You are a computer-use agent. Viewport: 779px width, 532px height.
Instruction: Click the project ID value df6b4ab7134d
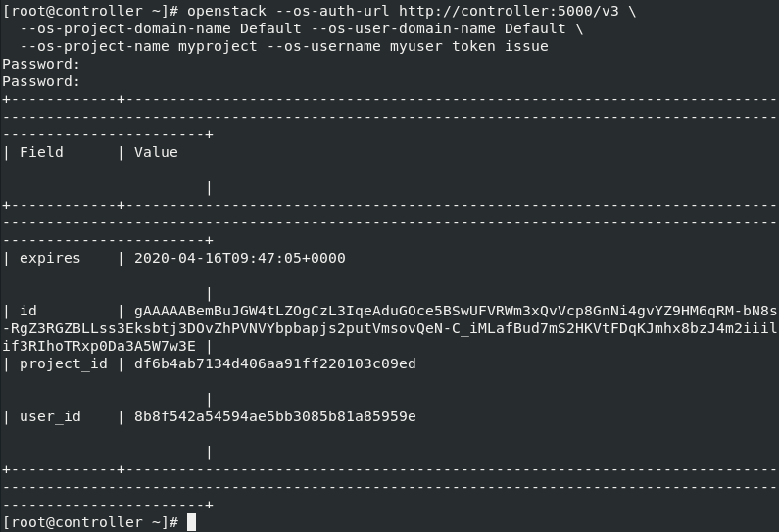click(x=275, y=363)
